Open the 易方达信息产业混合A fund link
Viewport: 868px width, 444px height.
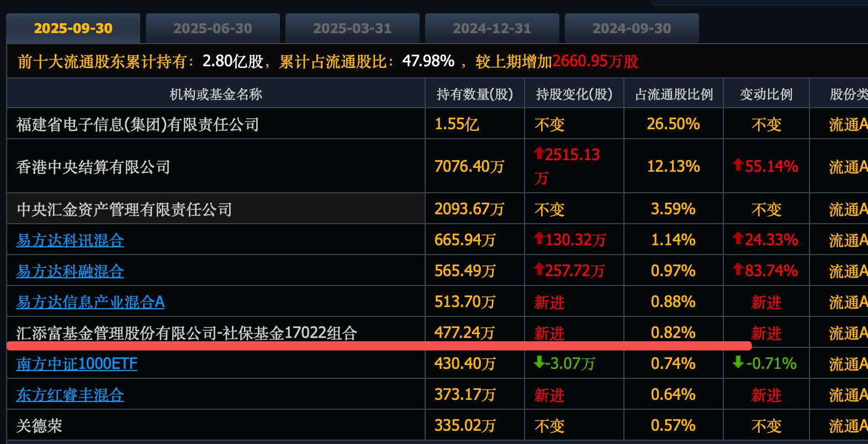tap(91, 302)
